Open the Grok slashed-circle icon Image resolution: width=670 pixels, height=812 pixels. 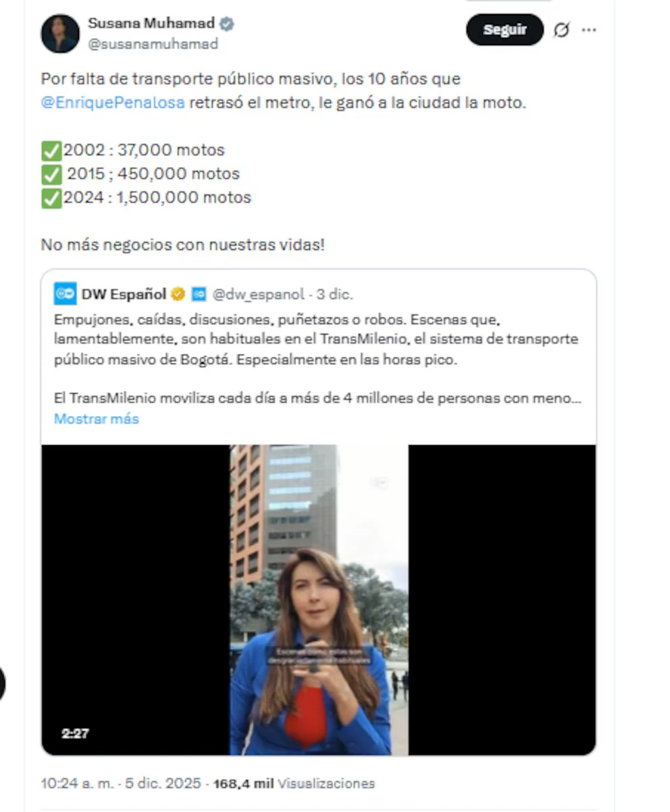[561, 30]
